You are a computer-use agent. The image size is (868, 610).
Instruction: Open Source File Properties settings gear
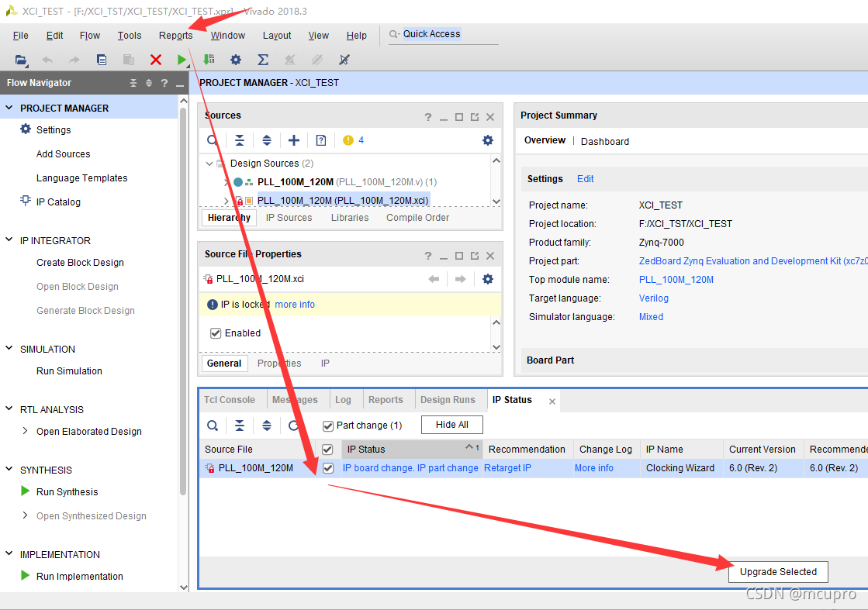[488, 279]
